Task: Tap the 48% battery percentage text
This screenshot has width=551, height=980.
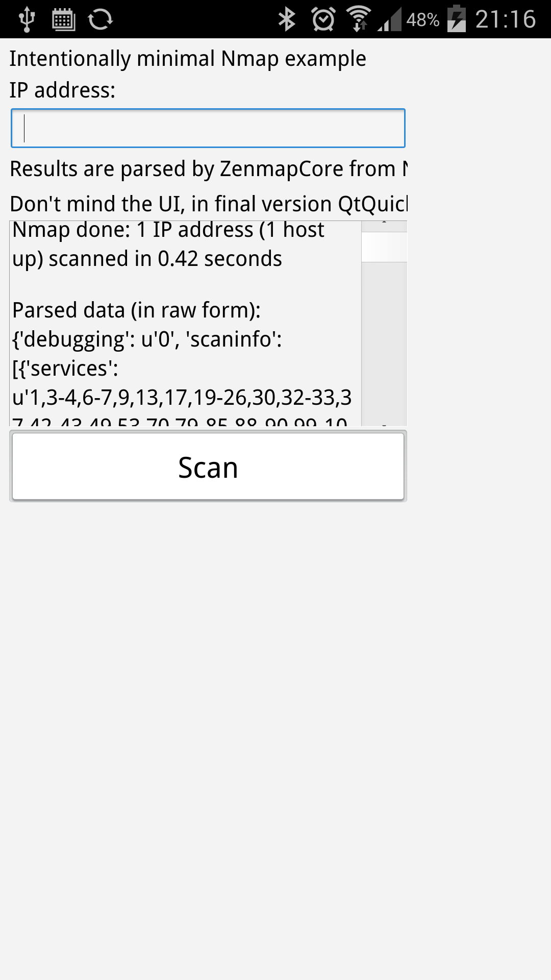Action: 423,20
